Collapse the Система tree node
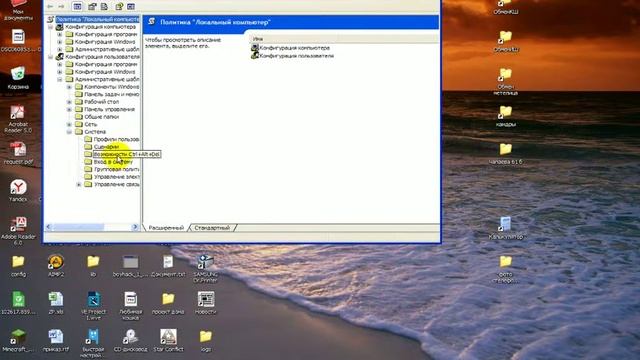Screen dimensions: 640x360 (x=69, y=132)
